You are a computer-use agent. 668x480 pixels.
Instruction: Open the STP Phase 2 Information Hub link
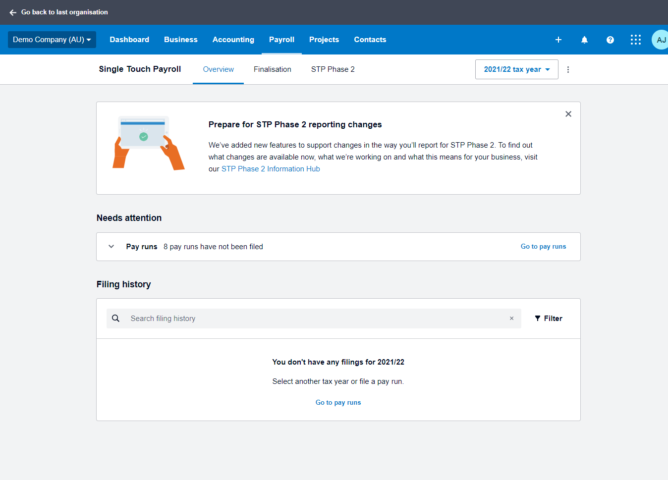pyautogui.click(x=271, y=169)
